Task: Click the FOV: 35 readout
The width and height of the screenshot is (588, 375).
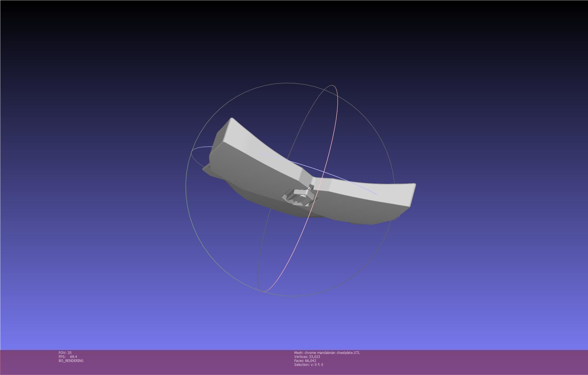Action: point(65,353)
